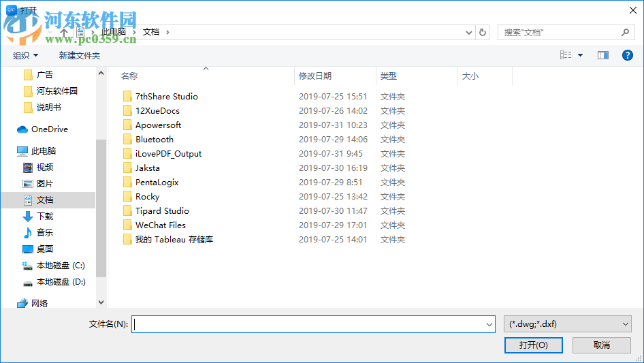Click in the 文件名 input field

point(313,324)
